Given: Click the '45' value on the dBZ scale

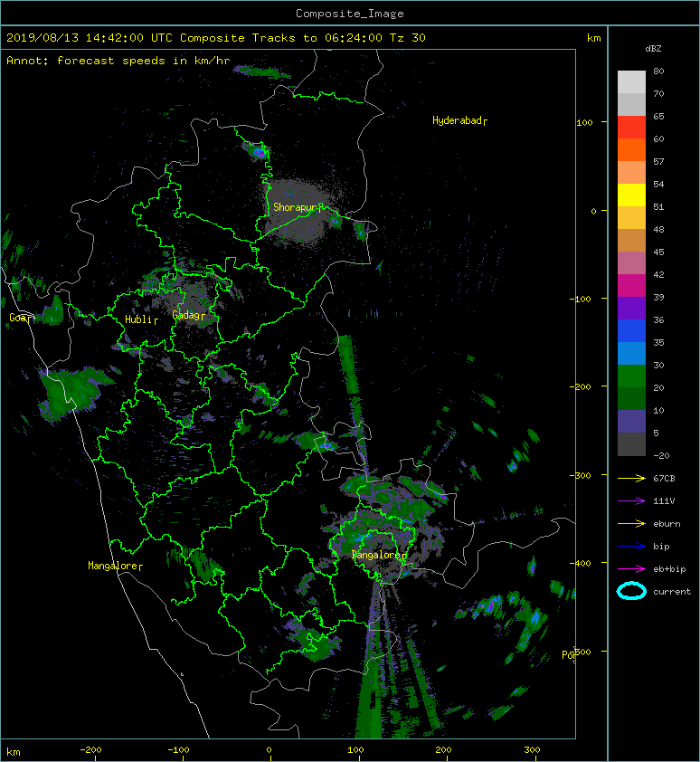Looking at the screenshot, I should [x=658, y=252].
